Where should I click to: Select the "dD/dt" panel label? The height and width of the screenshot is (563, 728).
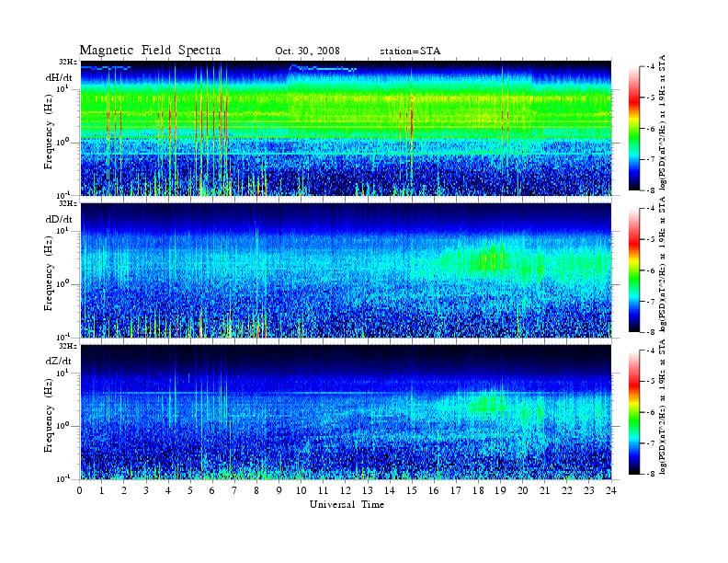(x=59, y=219)
